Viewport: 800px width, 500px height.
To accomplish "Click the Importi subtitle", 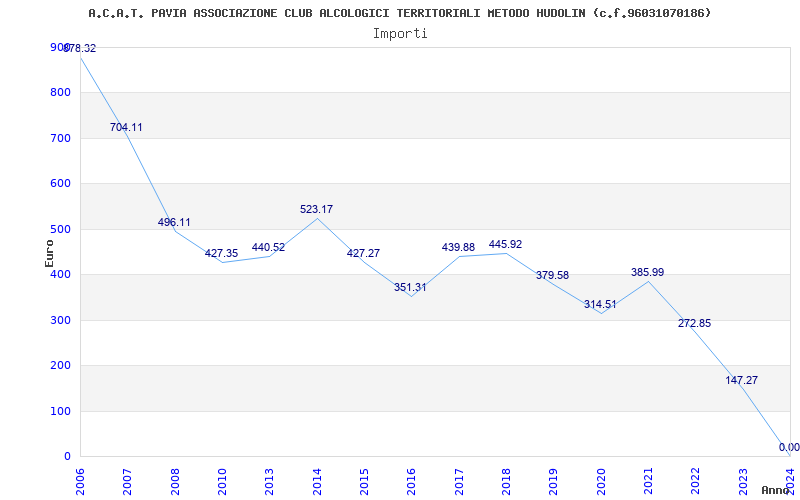I will click(x=400, y=34).
